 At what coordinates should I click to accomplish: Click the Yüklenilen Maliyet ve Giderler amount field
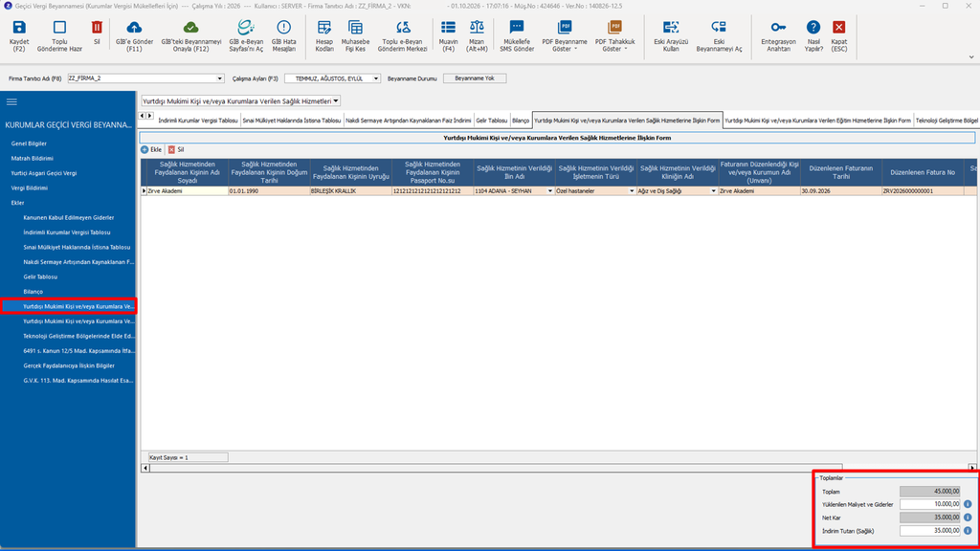pyautogui.click(x=929, y=504)
